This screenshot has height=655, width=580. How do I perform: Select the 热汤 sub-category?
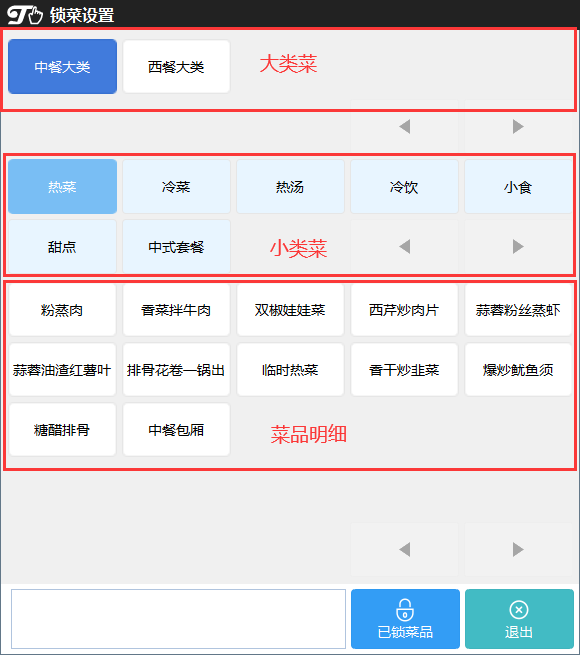(x=290, y=186)
